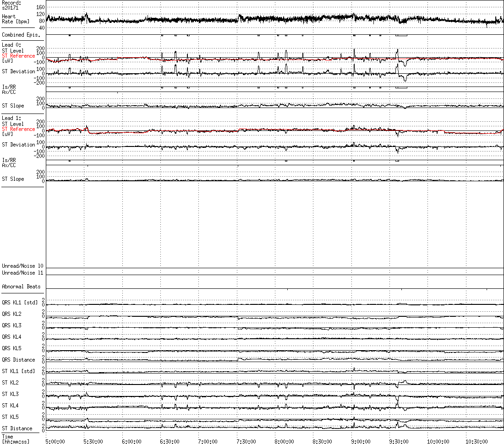Select the ST KL4 row label
Viewport: 504px width, 444px height.
click(x=10, y=406)
